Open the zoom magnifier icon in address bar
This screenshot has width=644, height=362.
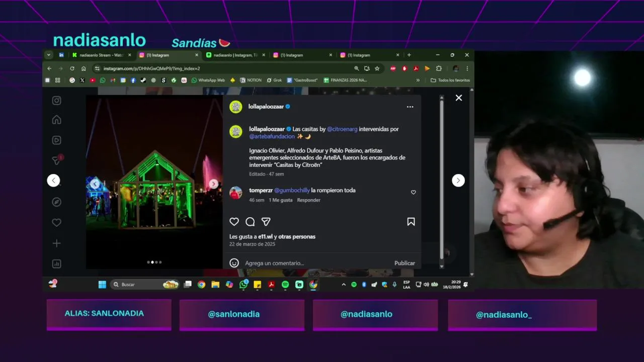357,68
